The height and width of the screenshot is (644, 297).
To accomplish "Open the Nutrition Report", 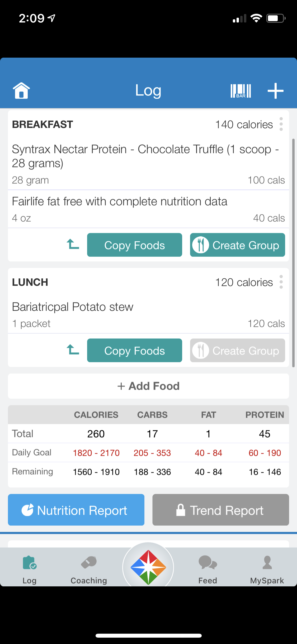I will (x=76, y=510).
